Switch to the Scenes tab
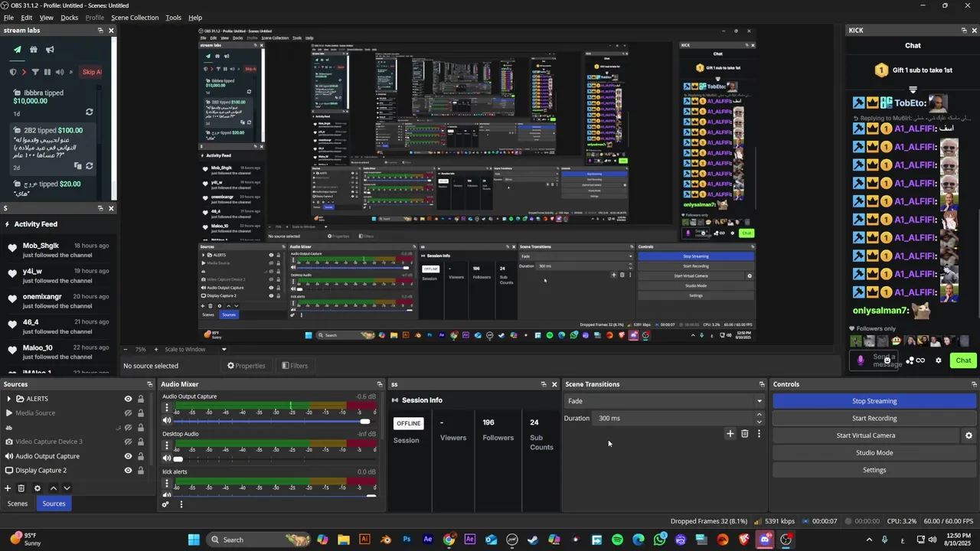Image resolution: width=980 pixels, height=551 pixels. (x=18, y=504)
